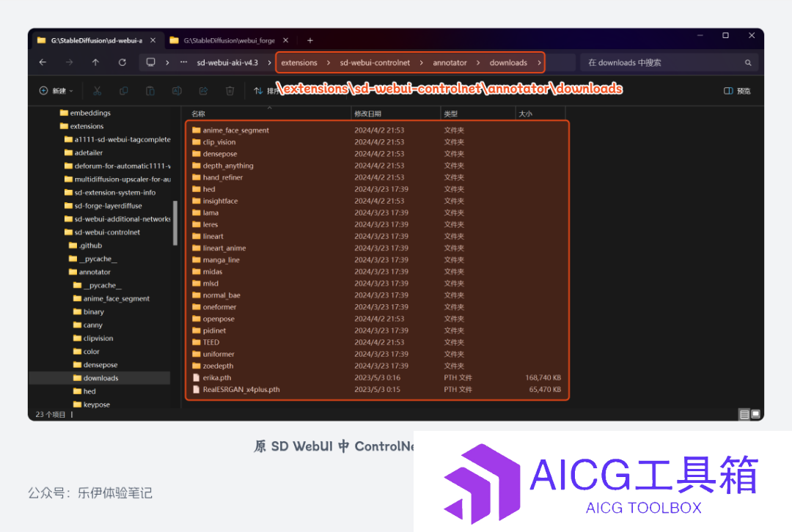The width and height of the screenshot is (792, 532).
Task: Select .github in the folder tree
Action: point(85,245)
